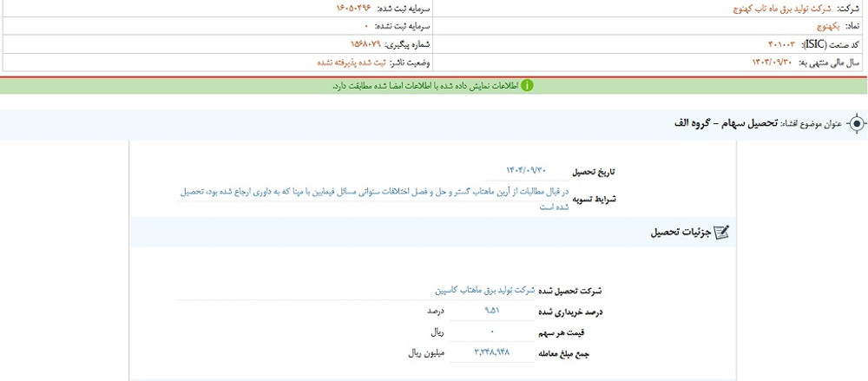The image size is (868, 381).
Task: Select the fiscal year end date value
Action: pyautogui.click(x=773, y=62)
